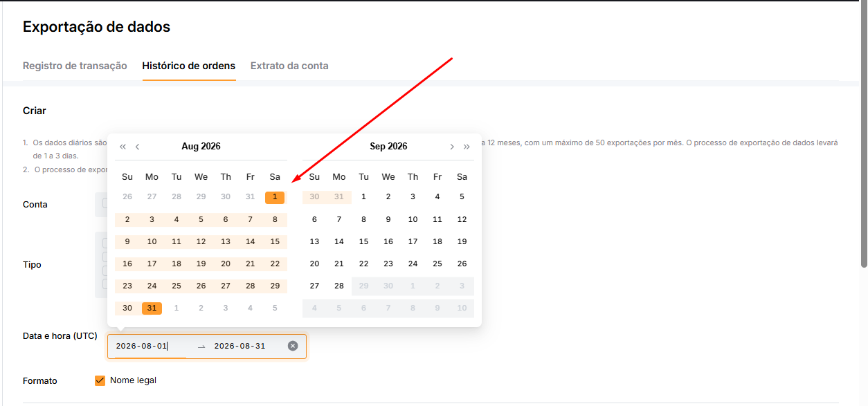Select September 19 in the calendar

click(462, 242)
